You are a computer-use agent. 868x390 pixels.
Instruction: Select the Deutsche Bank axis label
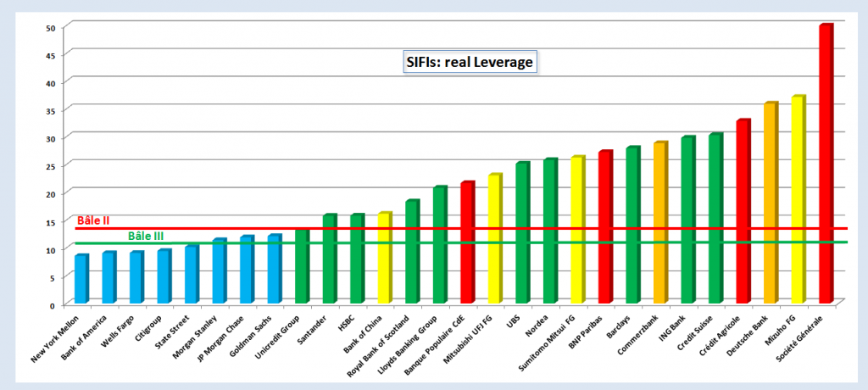tap(749, 337)
